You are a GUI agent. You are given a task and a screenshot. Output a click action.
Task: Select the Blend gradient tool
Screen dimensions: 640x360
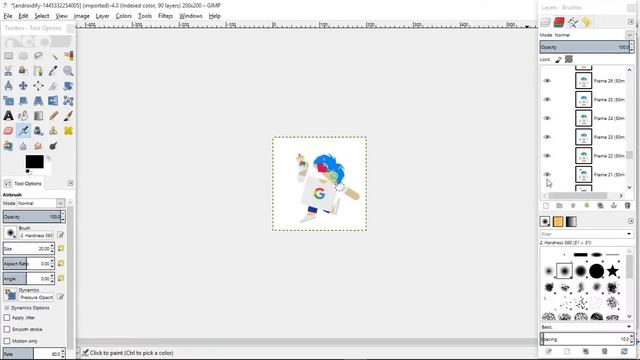coord(38,116)
